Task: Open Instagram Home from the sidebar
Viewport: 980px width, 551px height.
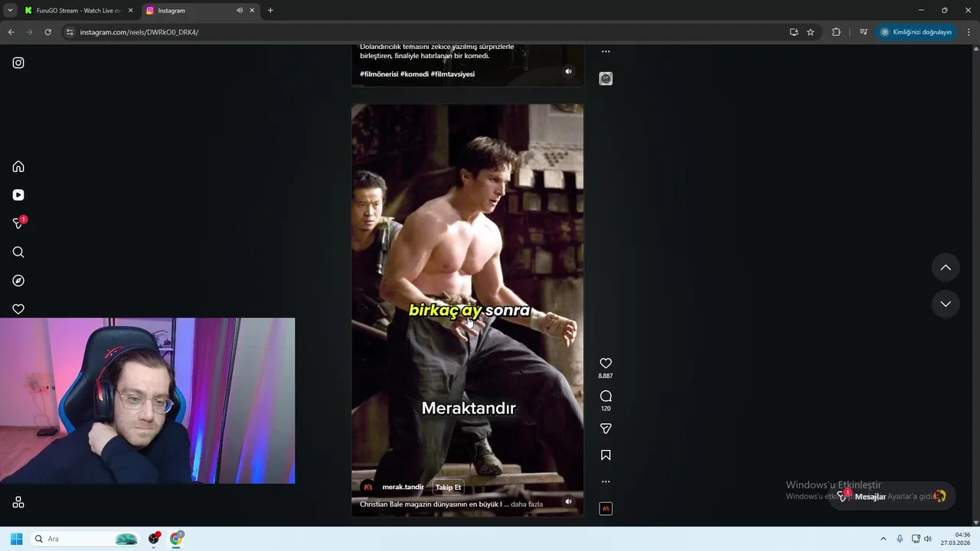Action: 18,167
